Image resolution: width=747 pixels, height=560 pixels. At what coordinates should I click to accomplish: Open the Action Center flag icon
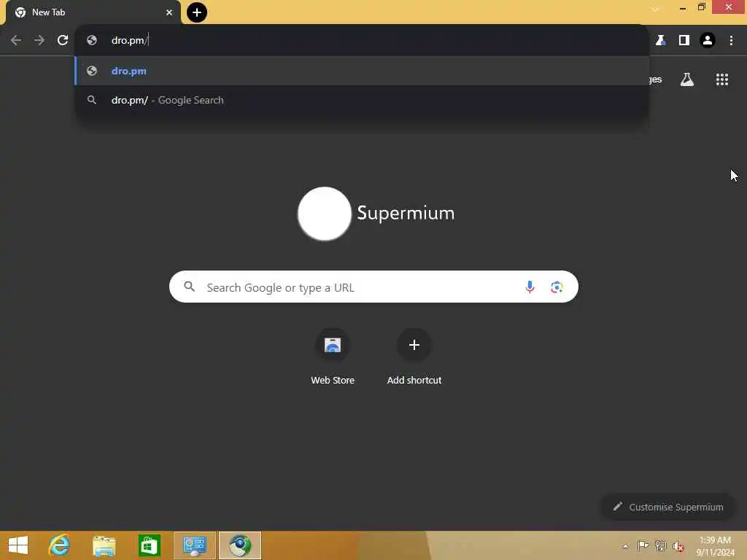[x=643, y=545]
